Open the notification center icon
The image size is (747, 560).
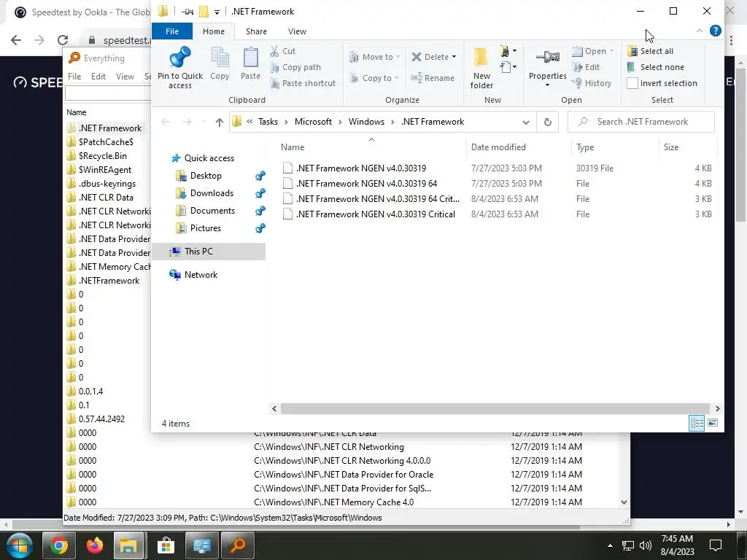[716, 545]
